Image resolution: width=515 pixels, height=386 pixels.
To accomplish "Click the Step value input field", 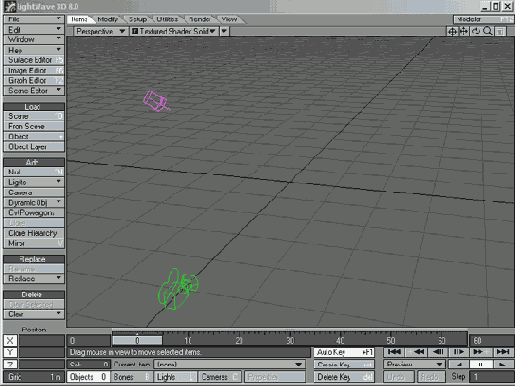I will coord(491,377).
